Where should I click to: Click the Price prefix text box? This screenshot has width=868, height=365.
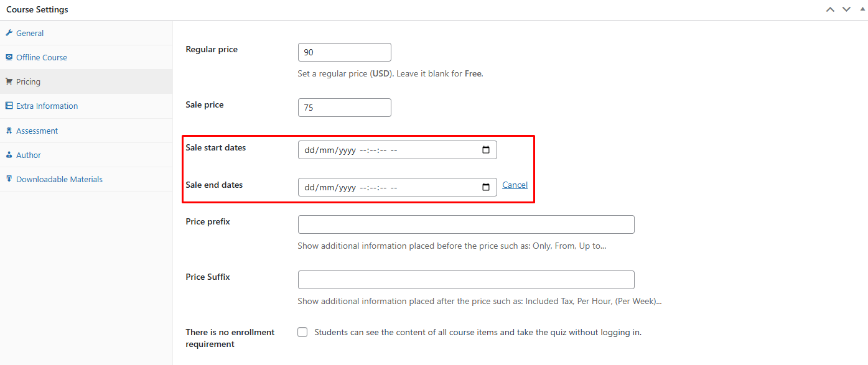click(x=465, y=224)
